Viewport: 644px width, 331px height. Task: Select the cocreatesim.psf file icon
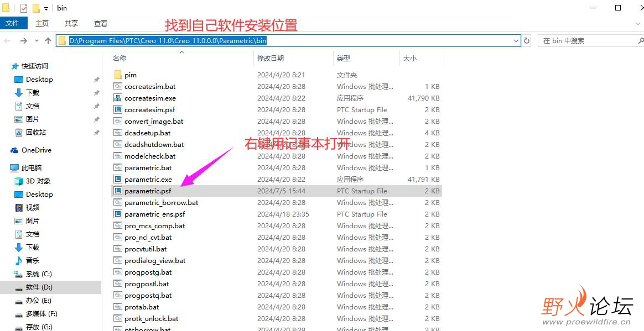(x=118, y=109)
